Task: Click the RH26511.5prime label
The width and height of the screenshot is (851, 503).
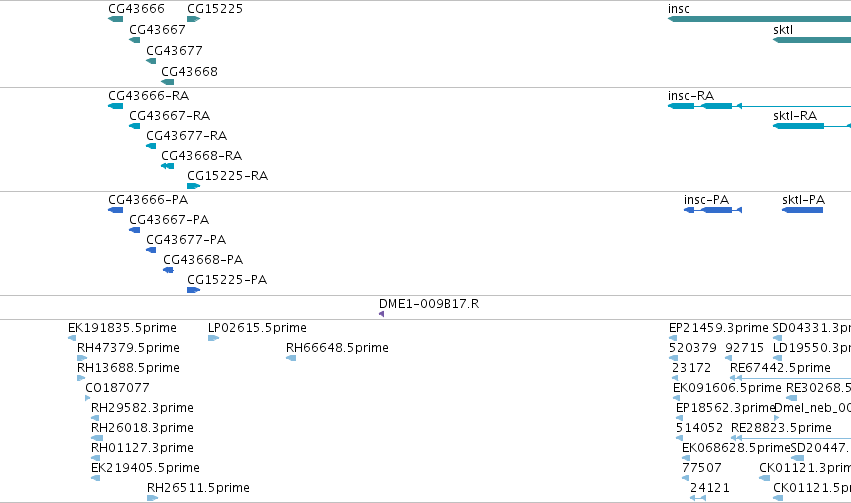Action: [x=198, y=488]
